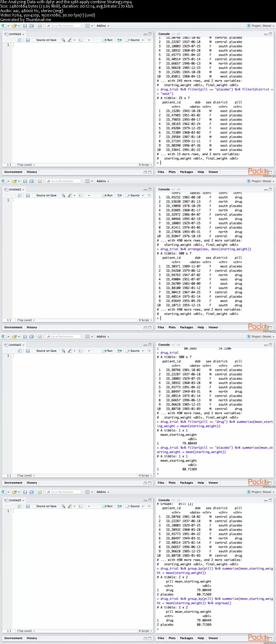The width and height of the screenshot is (276, 644).
Task: Click New File icon in 00:02:34 frame
Action: (4, 26)
